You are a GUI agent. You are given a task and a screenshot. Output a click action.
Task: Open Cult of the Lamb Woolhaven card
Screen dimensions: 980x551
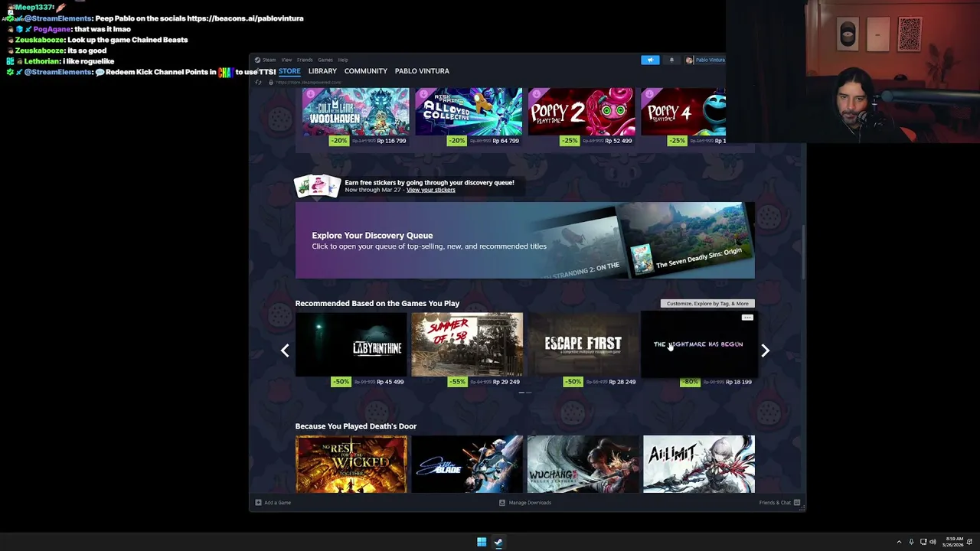pos(355,112)
